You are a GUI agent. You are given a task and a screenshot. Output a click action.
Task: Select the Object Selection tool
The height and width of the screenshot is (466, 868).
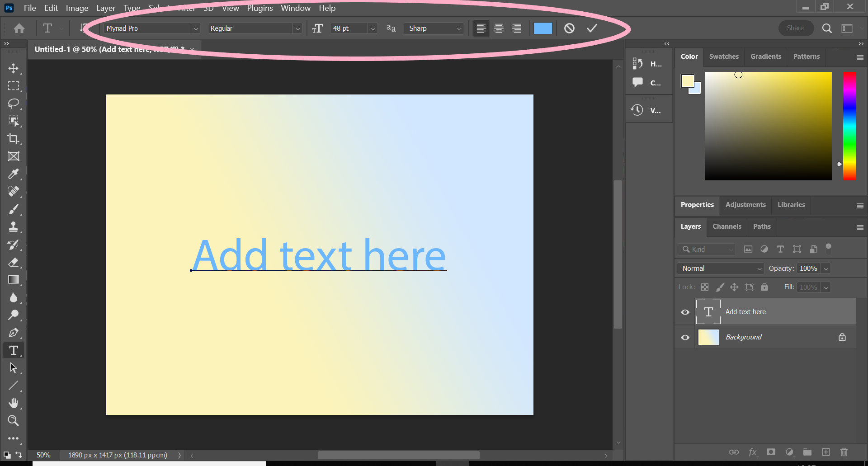(x=14, y=121)
